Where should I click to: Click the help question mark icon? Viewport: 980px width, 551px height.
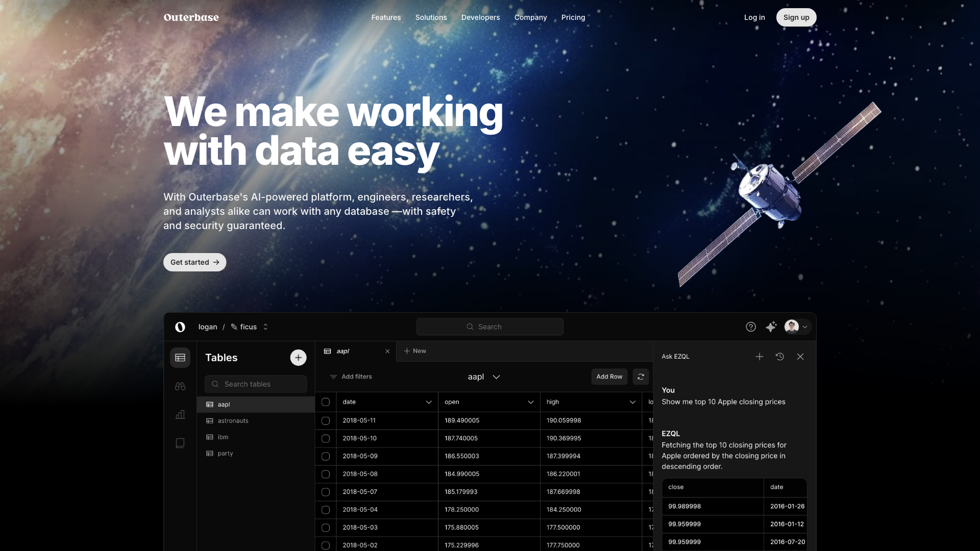click(750, 327)
